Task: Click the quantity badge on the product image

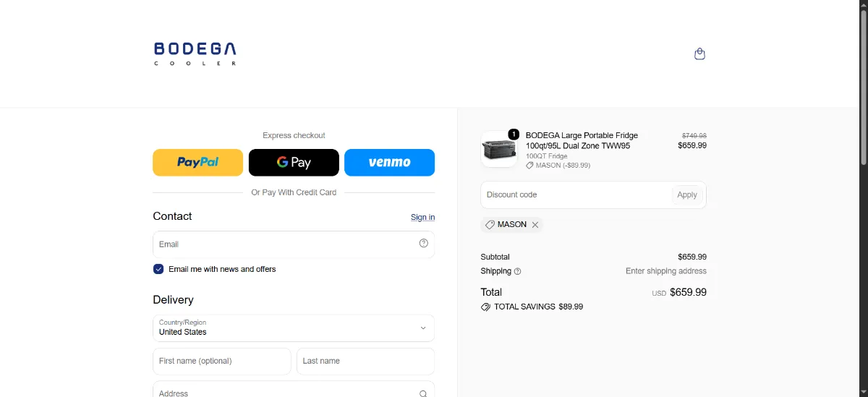Action: click(x=514, y=134)
